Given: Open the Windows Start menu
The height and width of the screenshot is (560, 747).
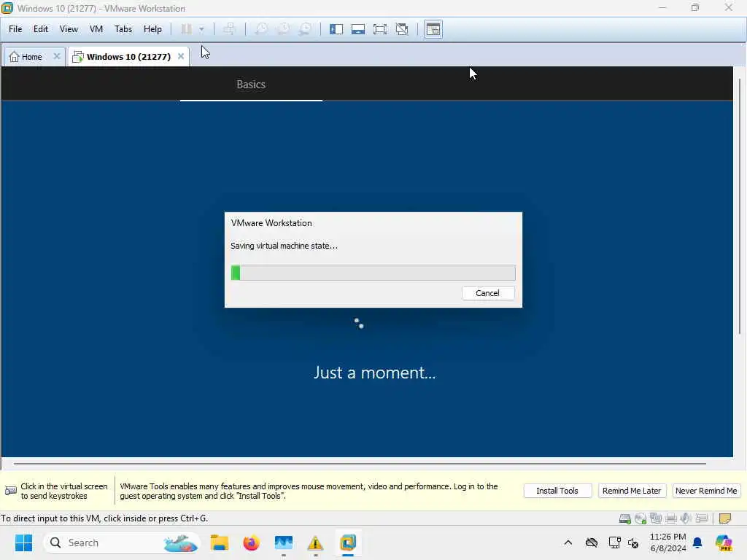Looking at the screenshot, I should [x=24, y=542].
